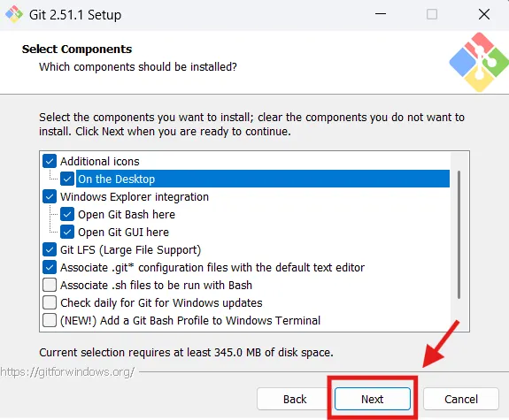Uncheck the Additional icons checkbox

[50, 161]
